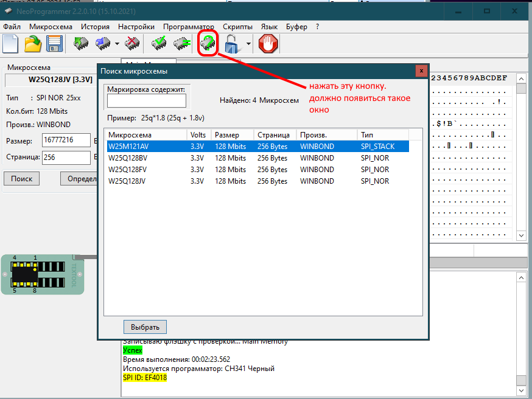Erase chip using the red X chip icon
Screen dimensions: 532x399
click(x=132, y=44)
